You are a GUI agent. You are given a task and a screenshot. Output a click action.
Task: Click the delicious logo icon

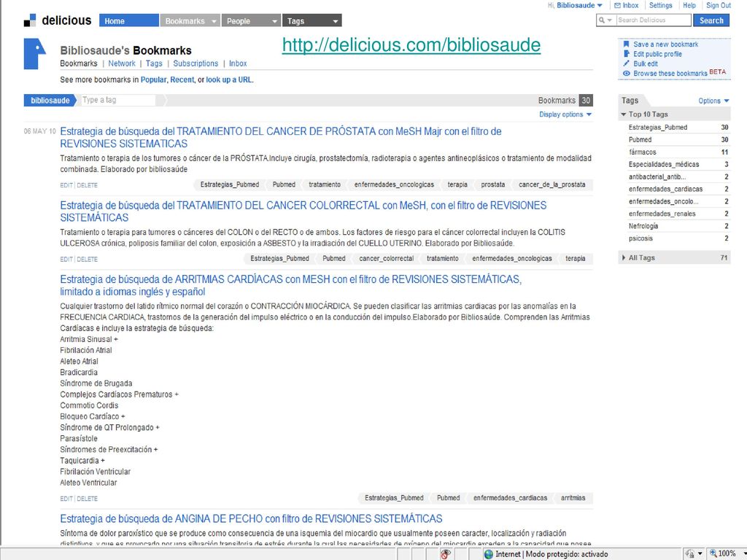[29, 20]
